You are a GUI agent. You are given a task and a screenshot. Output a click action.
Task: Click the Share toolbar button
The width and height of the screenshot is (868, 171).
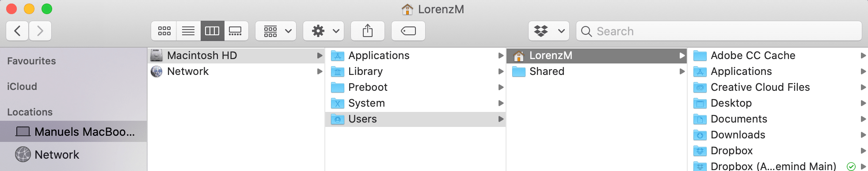click(368, 31)
